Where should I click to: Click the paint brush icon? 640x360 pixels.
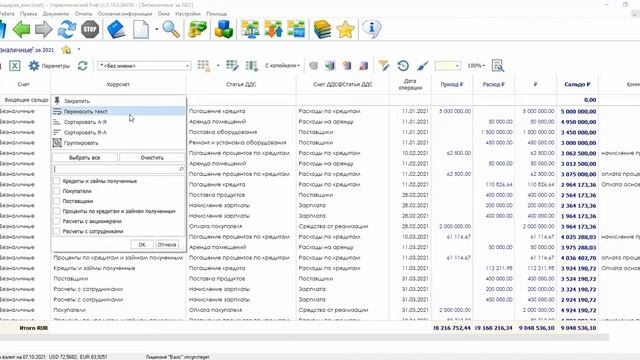(423, 65)
